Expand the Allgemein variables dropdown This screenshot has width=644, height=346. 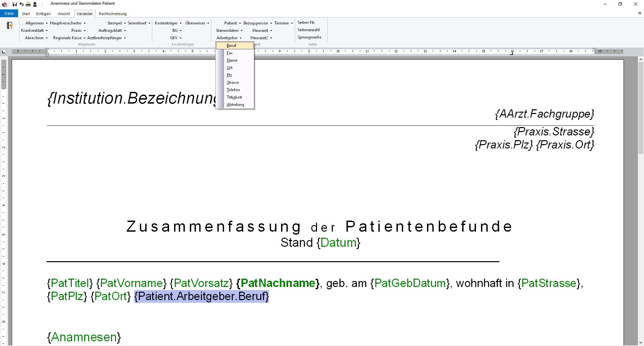[37, 23]
